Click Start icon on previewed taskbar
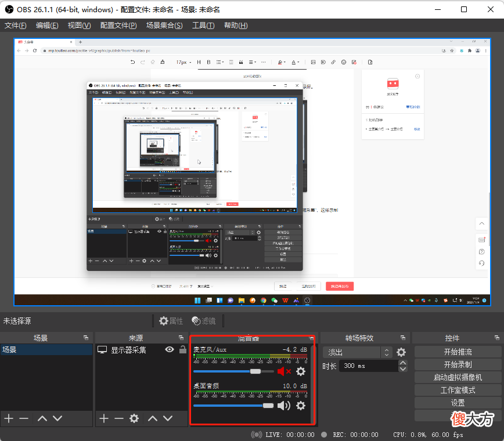 197,301
